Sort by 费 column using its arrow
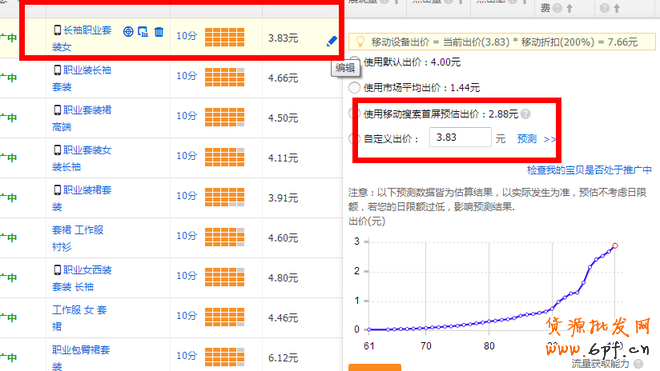The image size is (660, 371). coord(570,8)
